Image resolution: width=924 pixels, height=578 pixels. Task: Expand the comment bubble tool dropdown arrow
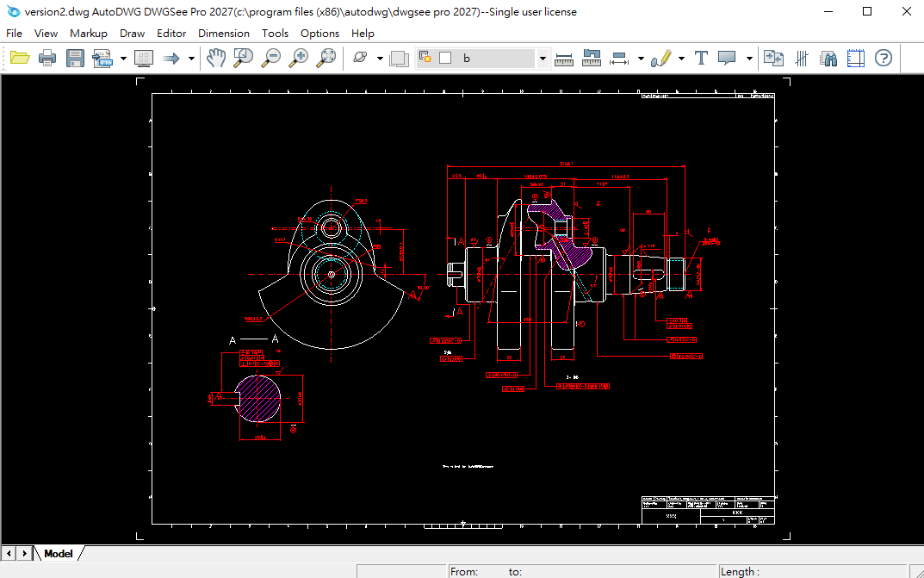[749, 59]
